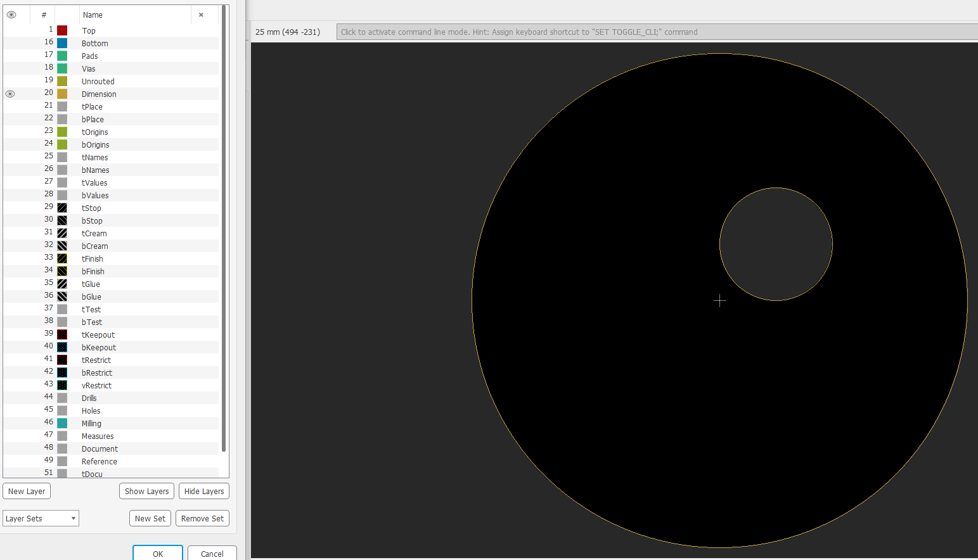Viewport: 978px width, 560px height.
Task: Click the tKeepout layer pattern icon
Action: (61, 334)
